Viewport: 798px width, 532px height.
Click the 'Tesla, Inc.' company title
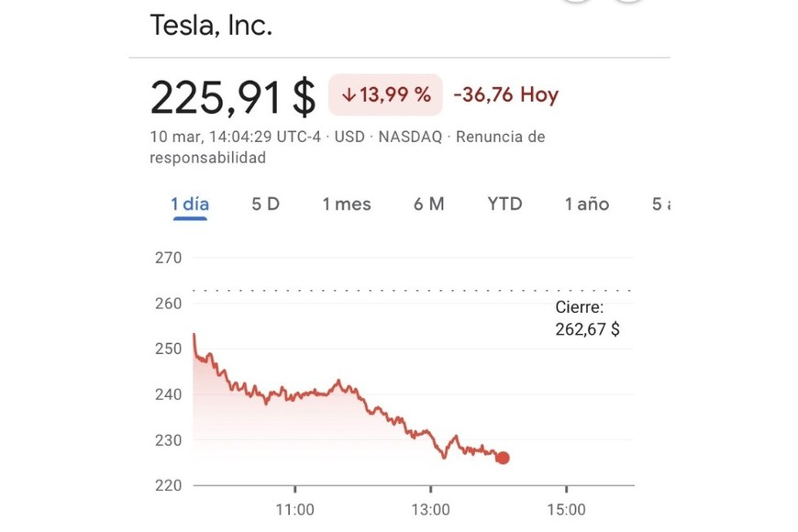[211, 25]
